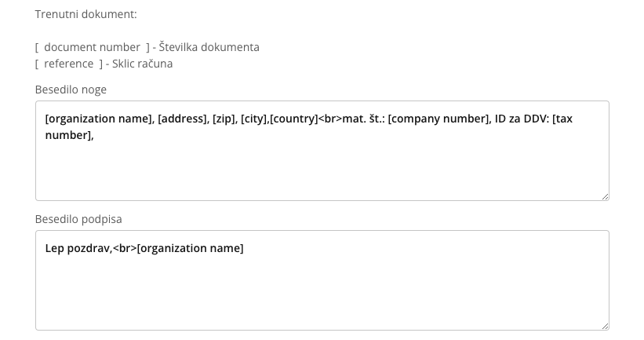644x340 pixels.
Task: Click the document number placeholder tag
Action: (x=93, y=47)
